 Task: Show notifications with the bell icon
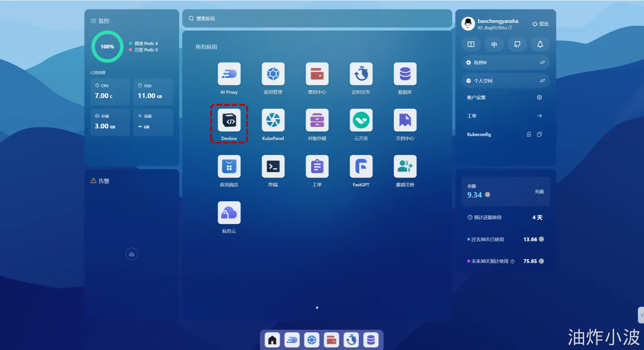click(540, 45)
